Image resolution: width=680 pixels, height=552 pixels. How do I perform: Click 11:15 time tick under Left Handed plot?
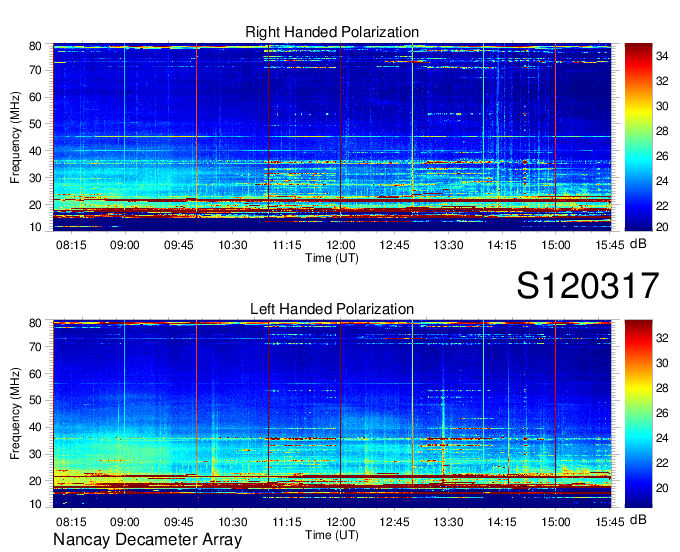pyautogui.click(x=287, y=522)
